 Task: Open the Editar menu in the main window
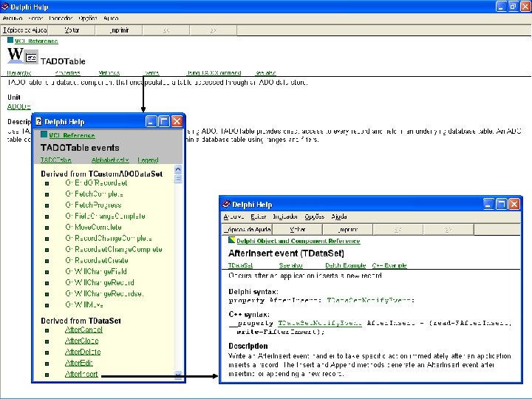35,18
